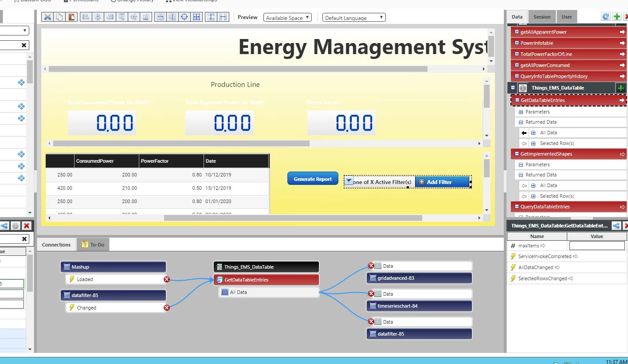
Task: Refresh the Data panel with blue reload icon
Action: click(605, 17)
